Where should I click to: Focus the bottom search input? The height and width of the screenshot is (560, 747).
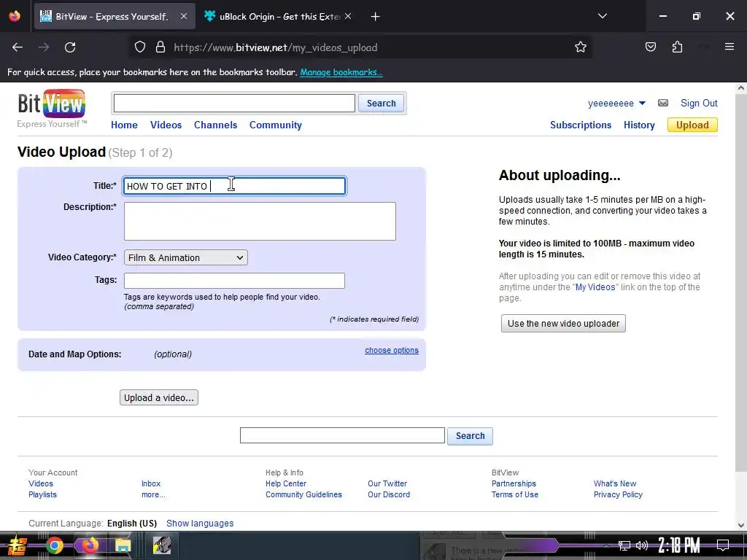tap(342, 436)
